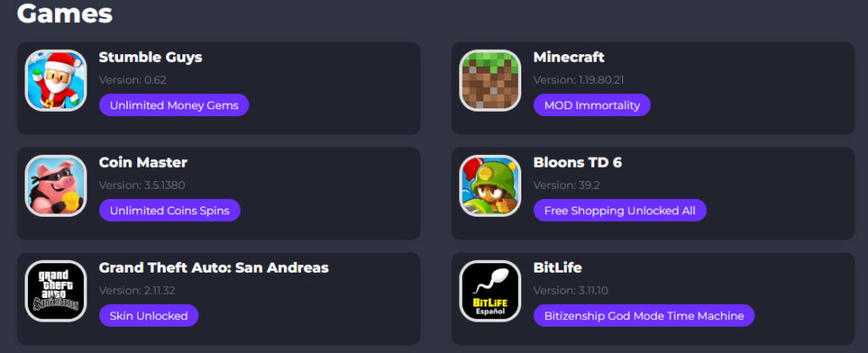Click Minecraft version 1.19.80.21 text
This screenshot has width=868, height=353.
578,80
